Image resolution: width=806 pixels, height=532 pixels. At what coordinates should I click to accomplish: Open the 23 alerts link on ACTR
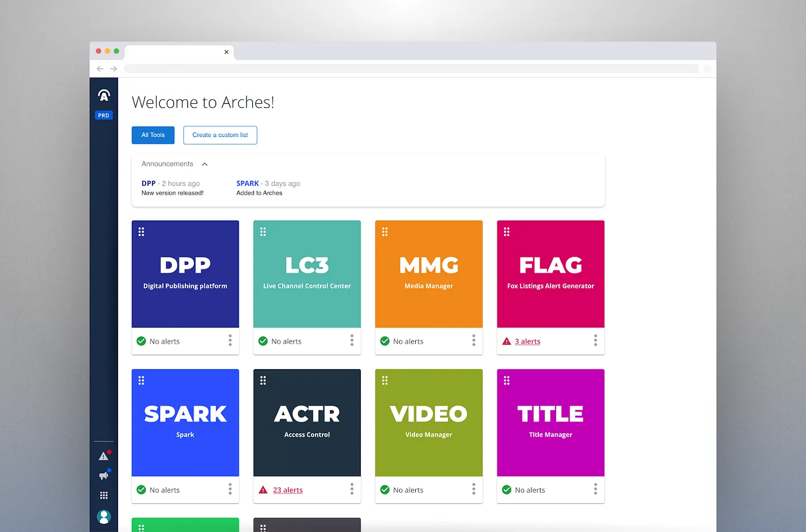point(288,490)
